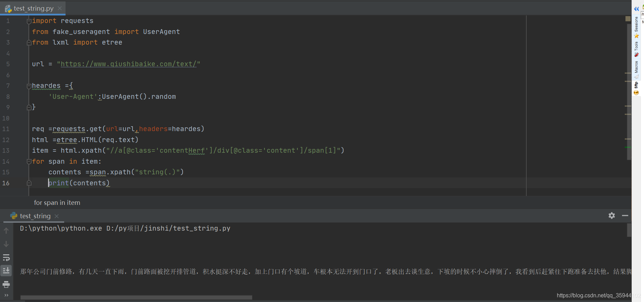Collapse the for loop fold marker

coord(29,162)
